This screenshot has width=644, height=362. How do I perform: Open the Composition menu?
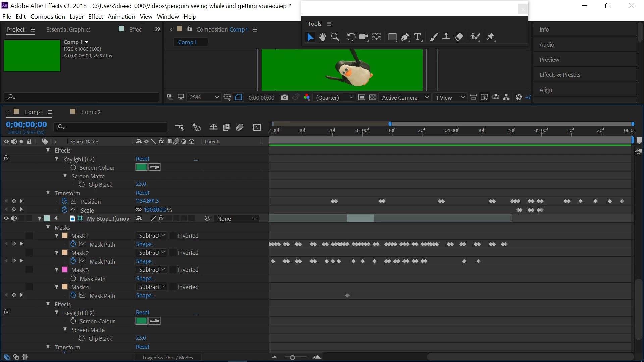pyautogui.click(x=48, y=16)
